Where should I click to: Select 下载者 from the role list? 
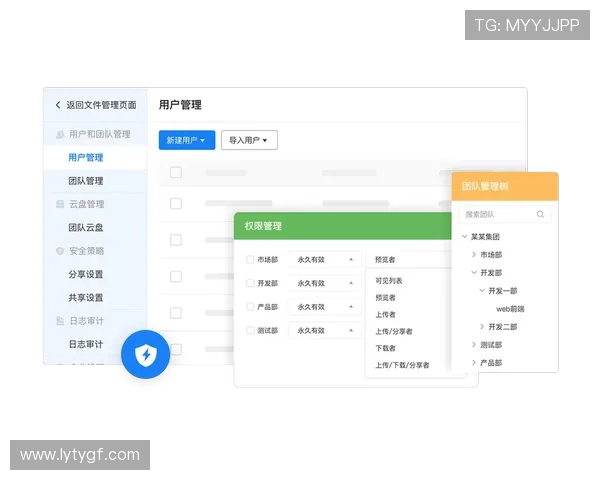click(385, 348)
